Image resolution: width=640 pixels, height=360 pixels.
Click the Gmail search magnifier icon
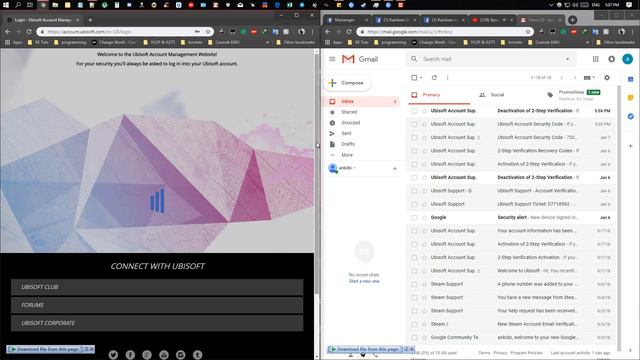click(x=414, y=59)
